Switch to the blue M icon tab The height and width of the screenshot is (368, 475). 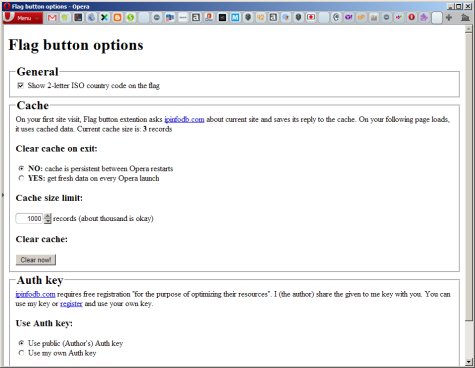[235, 17]
